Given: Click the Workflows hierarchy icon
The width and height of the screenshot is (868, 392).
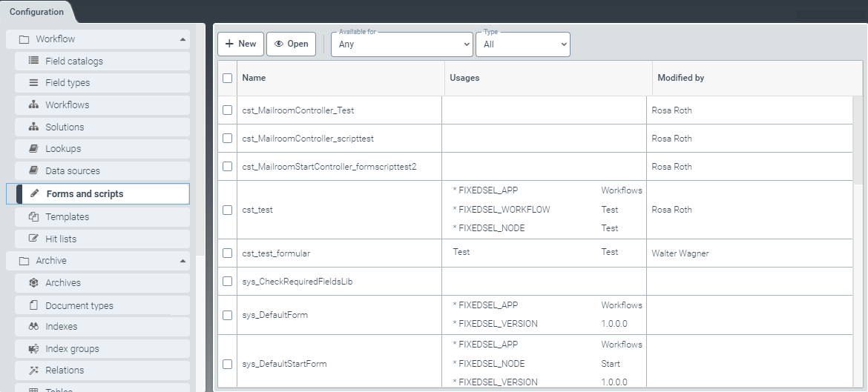Looking at the screenshot, I should point(33,105).
